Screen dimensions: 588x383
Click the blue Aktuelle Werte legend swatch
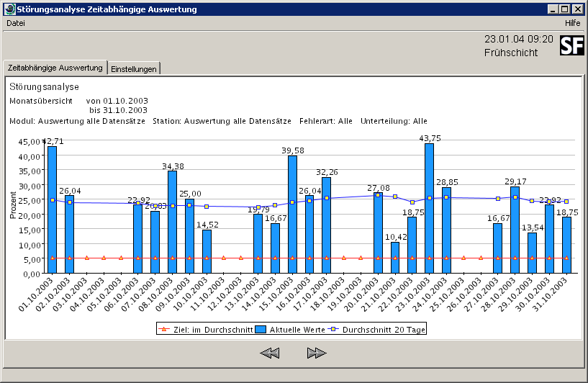(x=261, y=329)
